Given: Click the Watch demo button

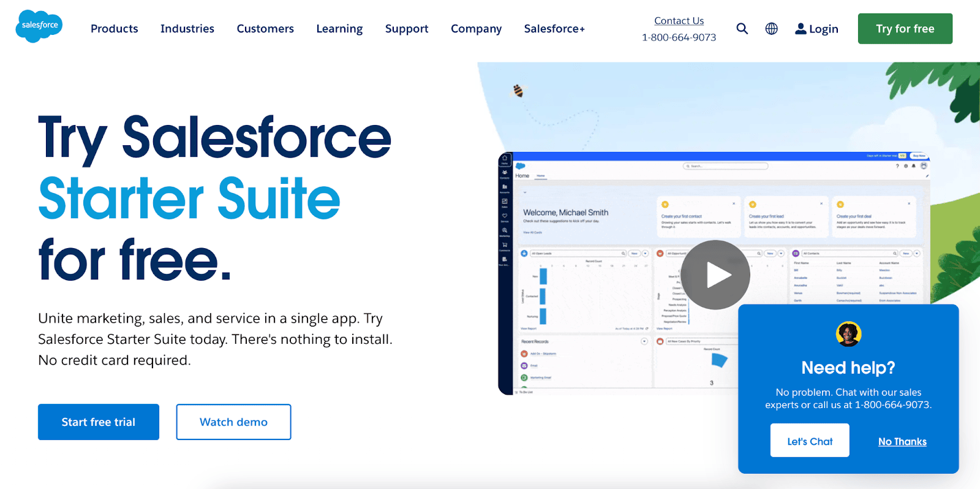Looking at the screenshot, I should click(x=233, y=422).
